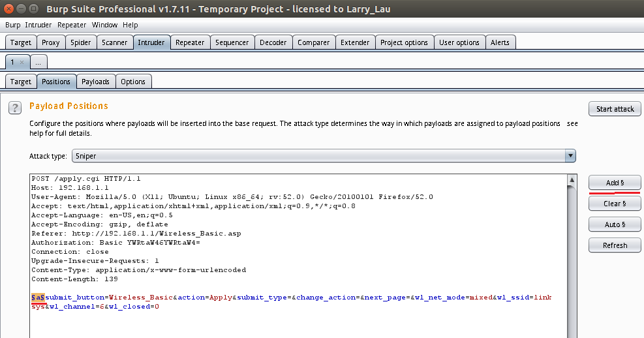Switch to the top-level Target tab

(x=20, y=42)
